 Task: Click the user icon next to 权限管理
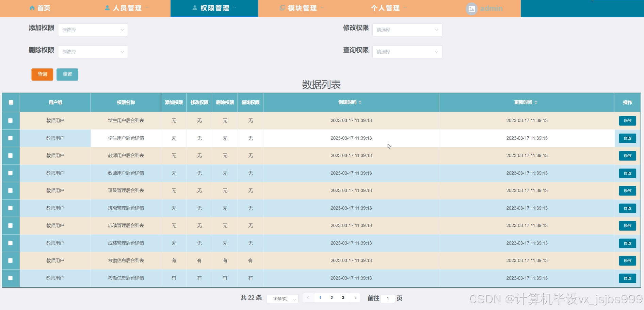coord(195,8)
